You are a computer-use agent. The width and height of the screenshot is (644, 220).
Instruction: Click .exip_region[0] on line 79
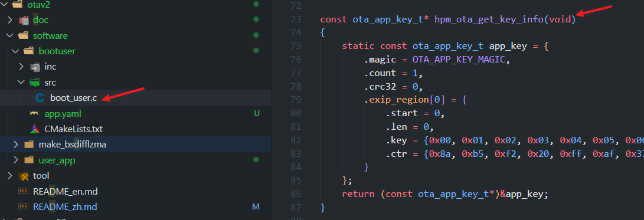(404, 100)
